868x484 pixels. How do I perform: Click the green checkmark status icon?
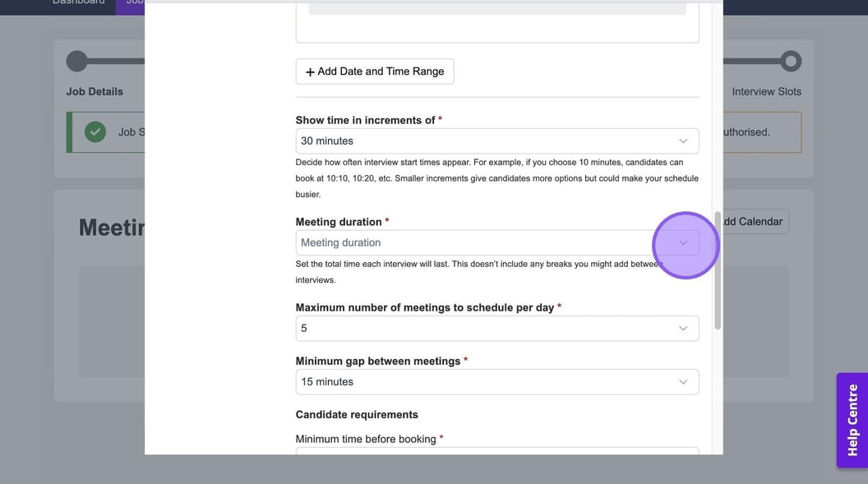point(95,131)
